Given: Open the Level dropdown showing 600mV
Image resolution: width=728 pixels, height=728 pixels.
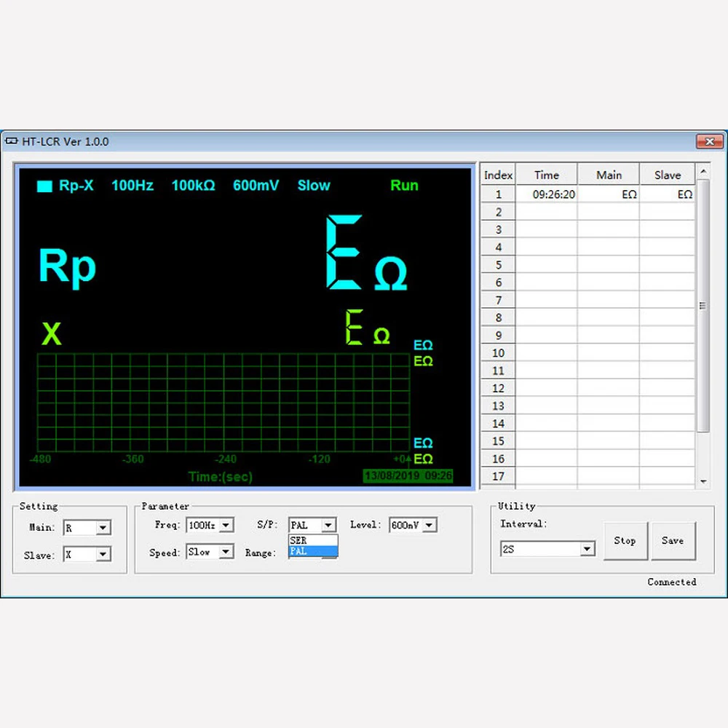Looking at the screenshot, I should (430, 525).
